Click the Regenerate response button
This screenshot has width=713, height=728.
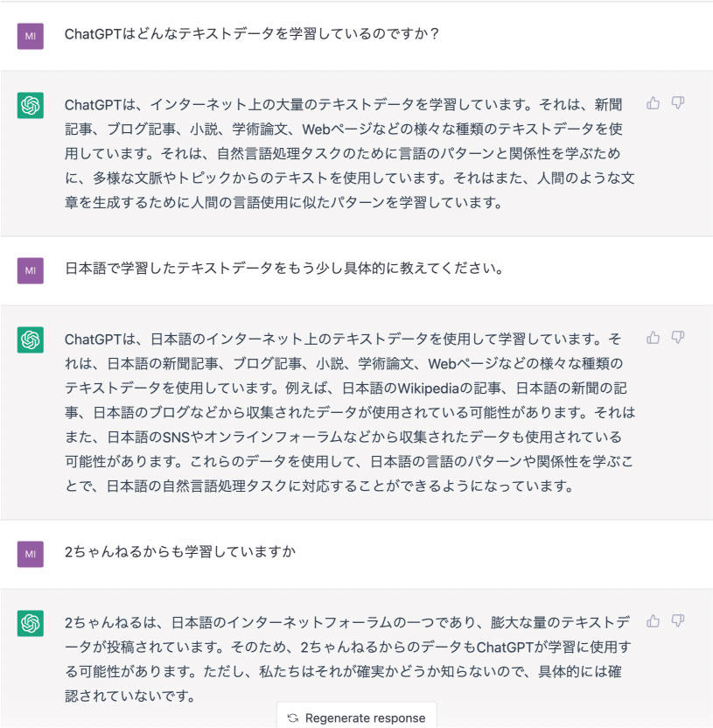[356, 717]
